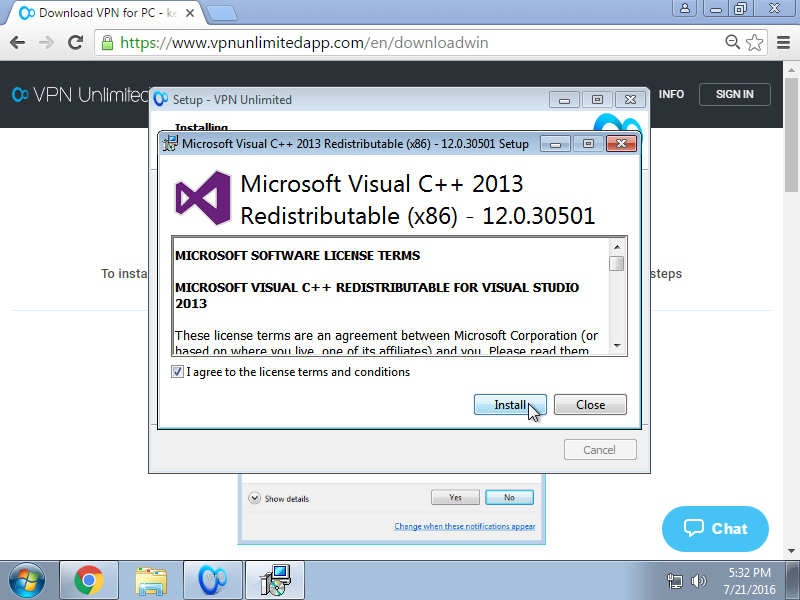800x600 pixels.
Task: Click network icon in system tray
Action: 674,581
